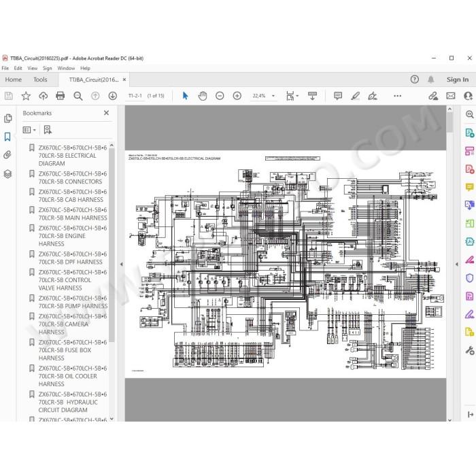This screenshot has width=476, height=476.
Task: Open the Find text magnifier icon
Action: point(78,96)
